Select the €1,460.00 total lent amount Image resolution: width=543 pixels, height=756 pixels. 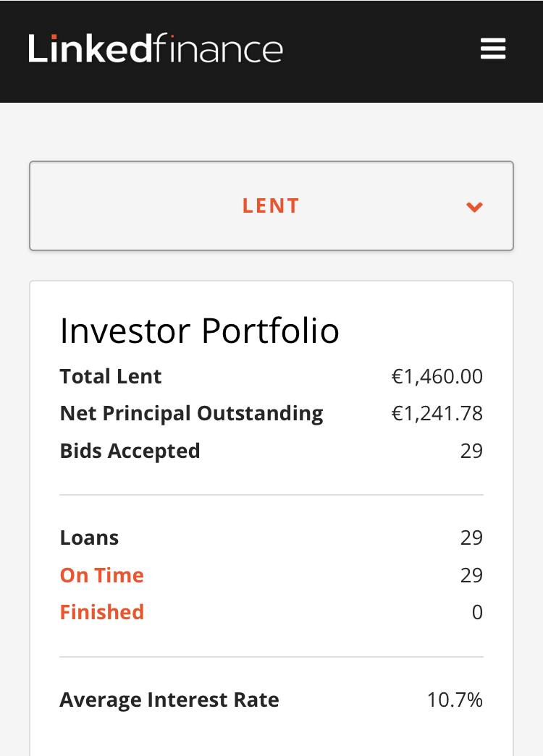[437, 377]
